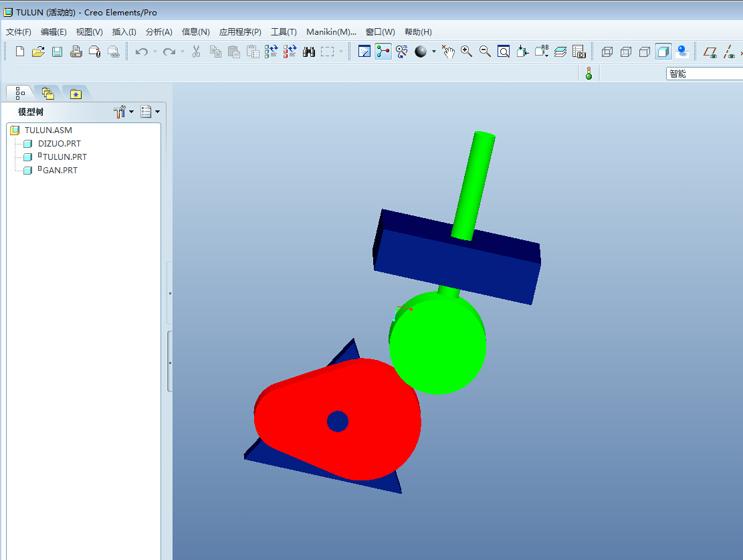Viewport: 743px width, 560px height.
Task: Copy selection using the copy icon
Action: [215, 52]
